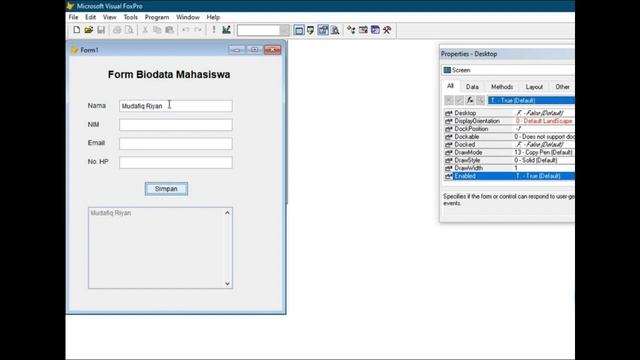
Task: Toggle the Properties Window toolbar icon
Action: click(323, 30)
